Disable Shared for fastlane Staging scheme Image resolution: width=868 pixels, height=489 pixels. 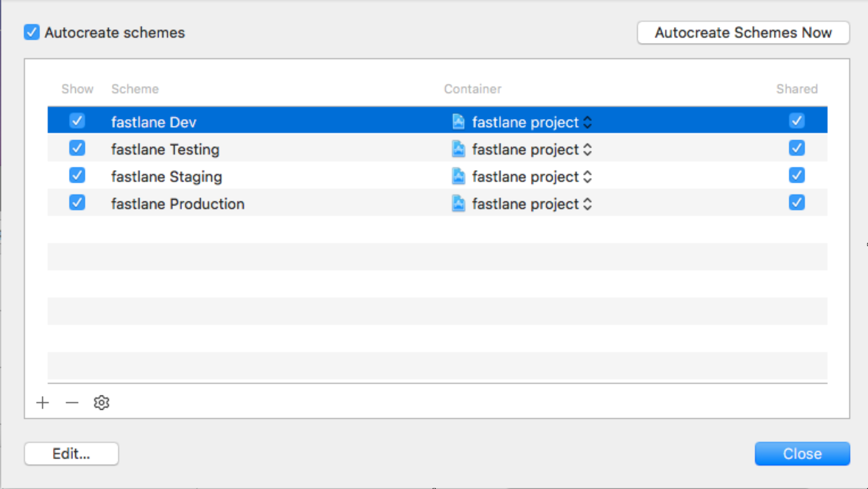click(796, 175)
